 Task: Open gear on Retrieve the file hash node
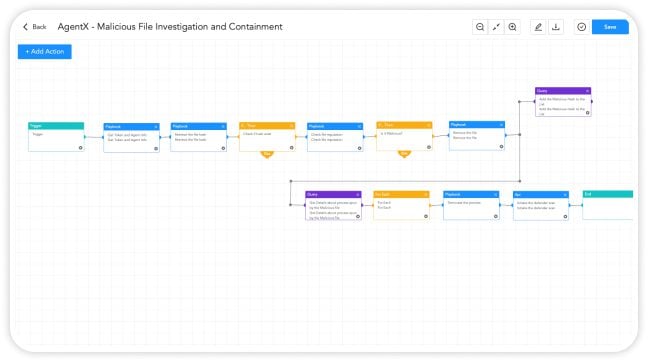[x=223, y=148]
